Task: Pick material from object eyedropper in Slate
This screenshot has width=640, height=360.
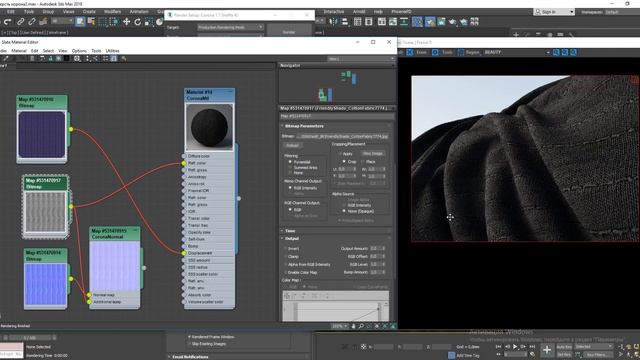Action: coord(5,59)
